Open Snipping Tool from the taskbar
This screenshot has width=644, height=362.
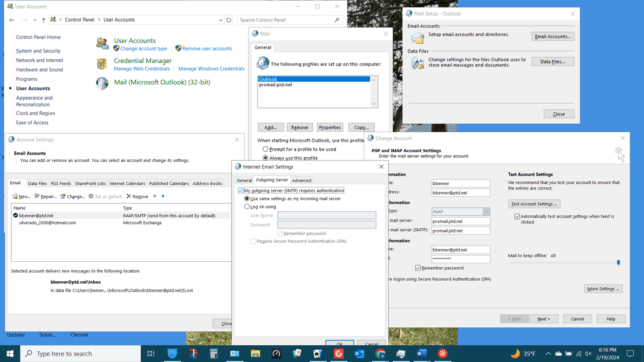tap(193, 354)
